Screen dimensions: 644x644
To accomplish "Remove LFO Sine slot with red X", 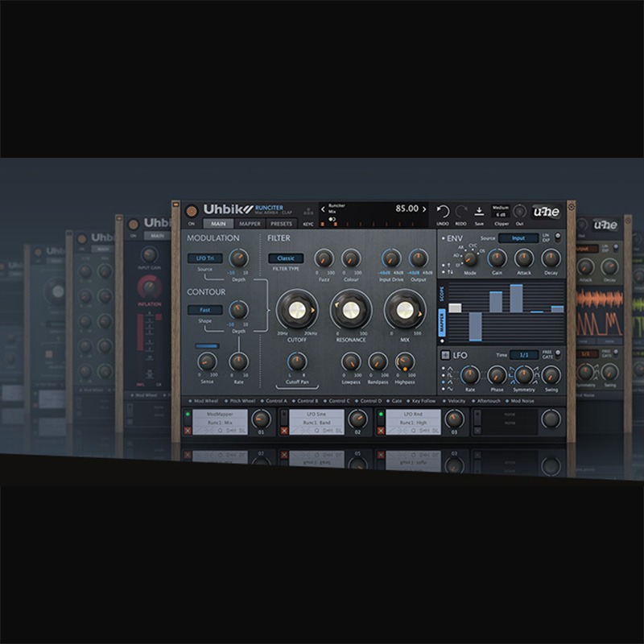I will tap(284, 431).
